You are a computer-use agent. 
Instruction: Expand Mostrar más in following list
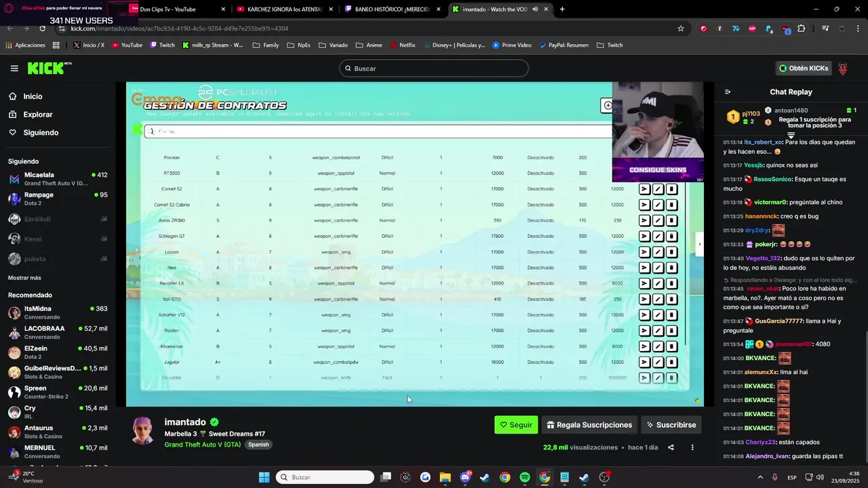click(x=24, y=278)
